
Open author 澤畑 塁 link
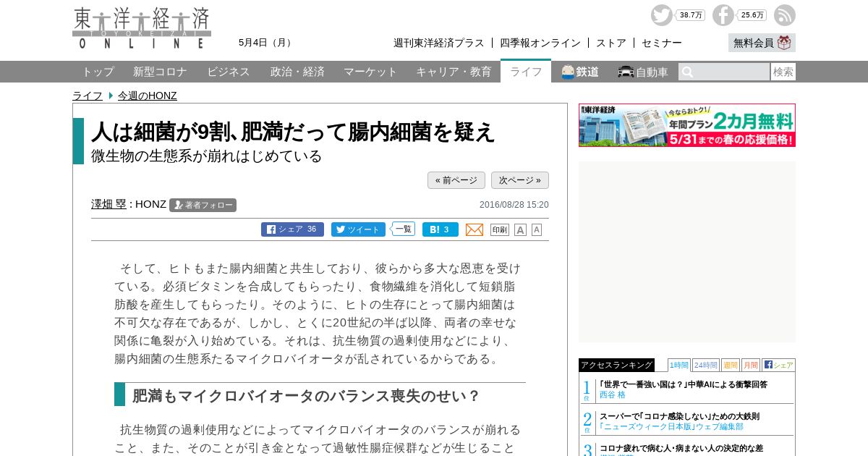[x=109, y=204]
